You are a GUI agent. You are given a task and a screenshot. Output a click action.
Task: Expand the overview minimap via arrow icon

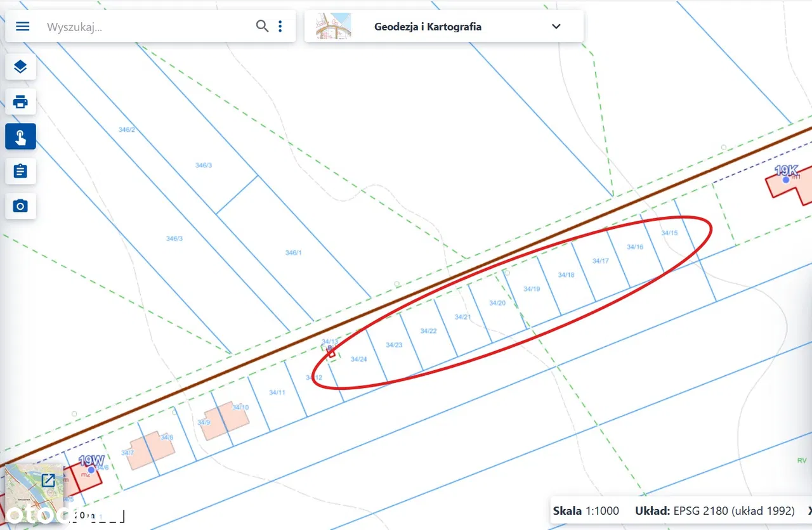pyautogui.click(x=48, y=480)
